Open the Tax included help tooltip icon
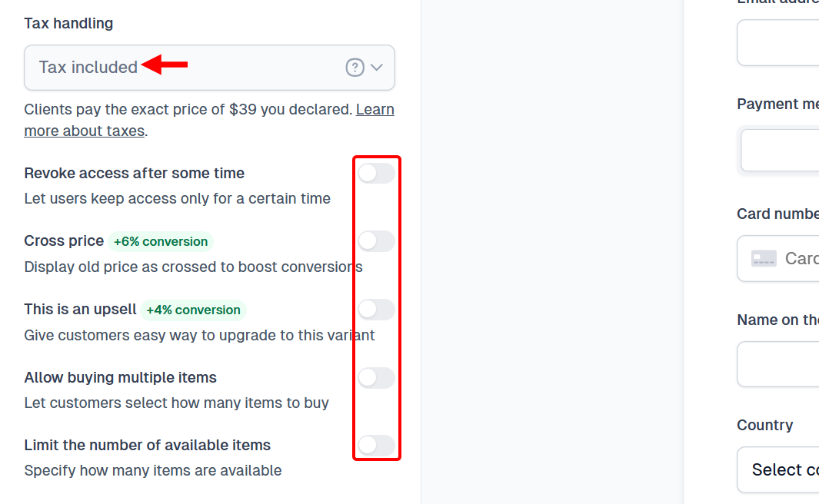Screen dimensions: 819x504 tap(354, 67)
